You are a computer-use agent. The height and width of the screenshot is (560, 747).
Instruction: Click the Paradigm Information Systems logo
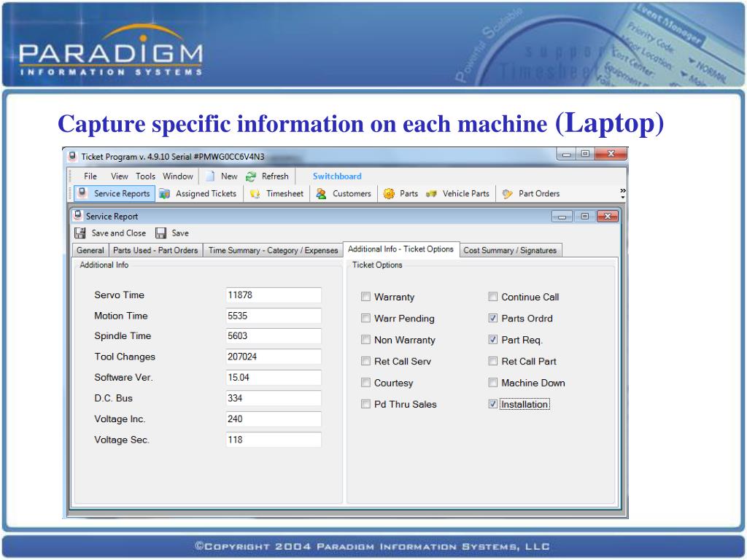[111, 51]
